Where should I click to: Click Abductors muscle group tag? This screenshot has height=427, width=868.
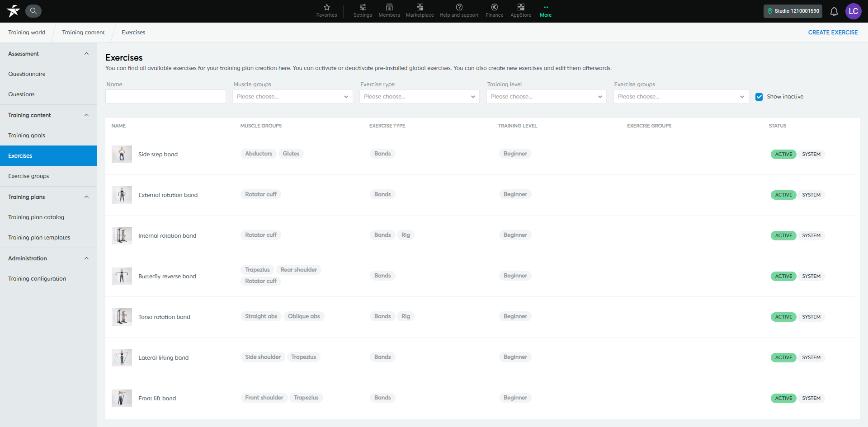[259, 154]
